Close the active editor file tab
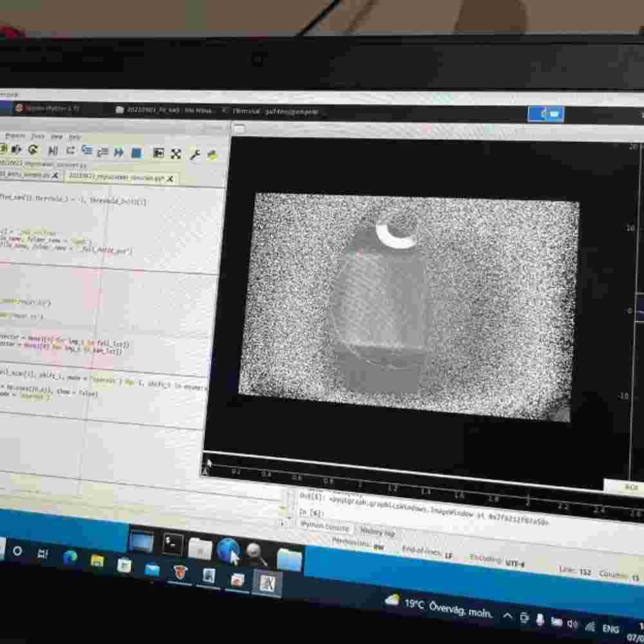This screenshot has width=644, height=644. [x=170, y=179]
